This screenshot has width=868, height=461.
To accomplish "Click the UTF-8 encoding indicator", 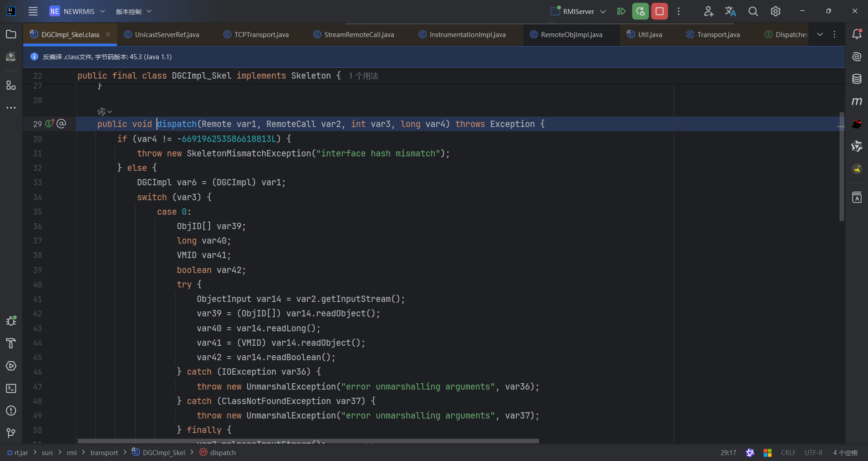I will click(813, 452).
